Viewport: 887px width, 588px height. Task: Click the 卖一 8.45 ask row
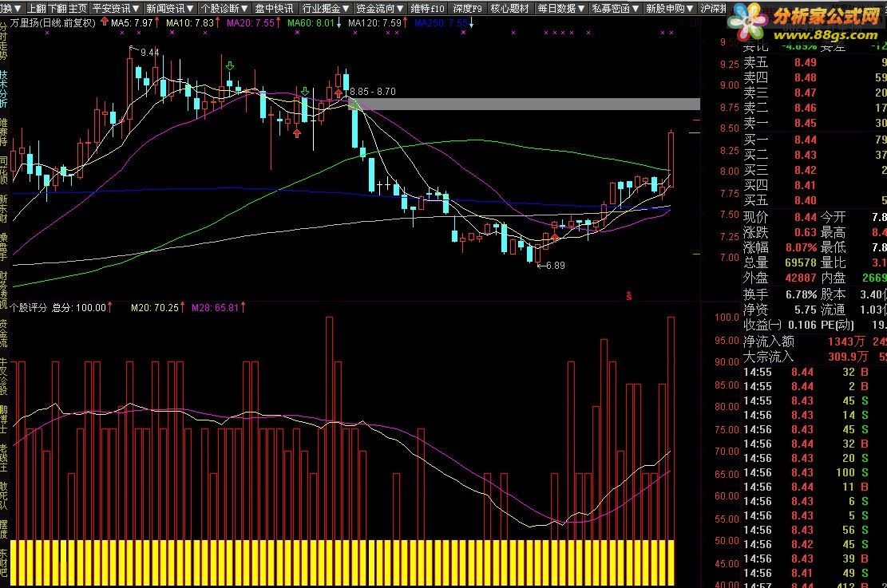(814, 123)
